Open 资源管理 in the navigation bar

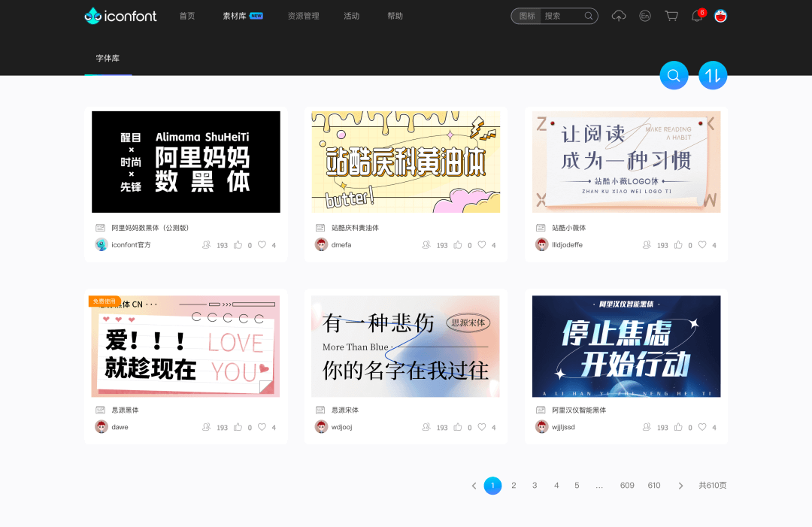[x=304, y=16]
